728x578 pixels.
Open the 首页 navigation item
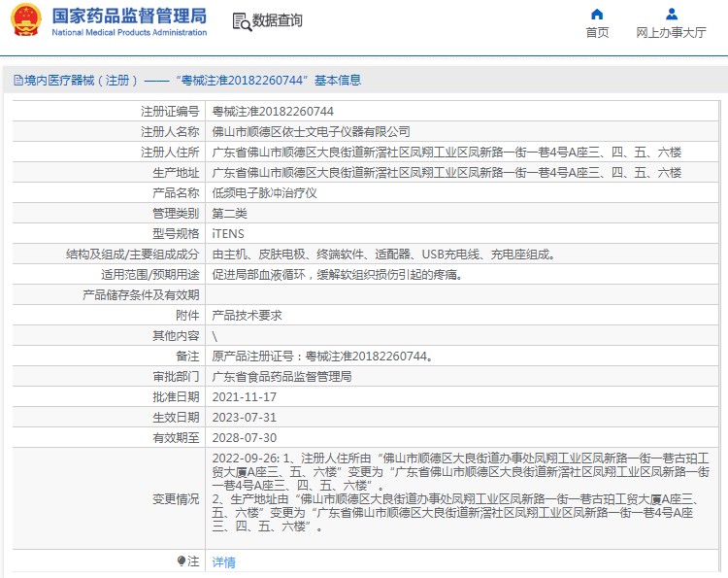pos(597,32)
